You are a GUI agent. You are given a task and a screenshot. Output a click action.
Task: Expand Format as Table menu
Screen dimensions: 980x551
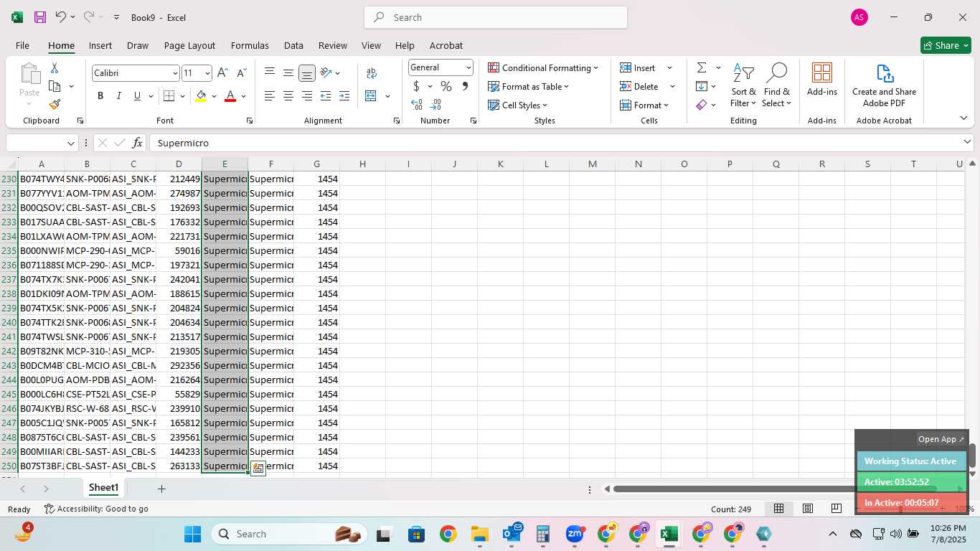click(528, 86)
